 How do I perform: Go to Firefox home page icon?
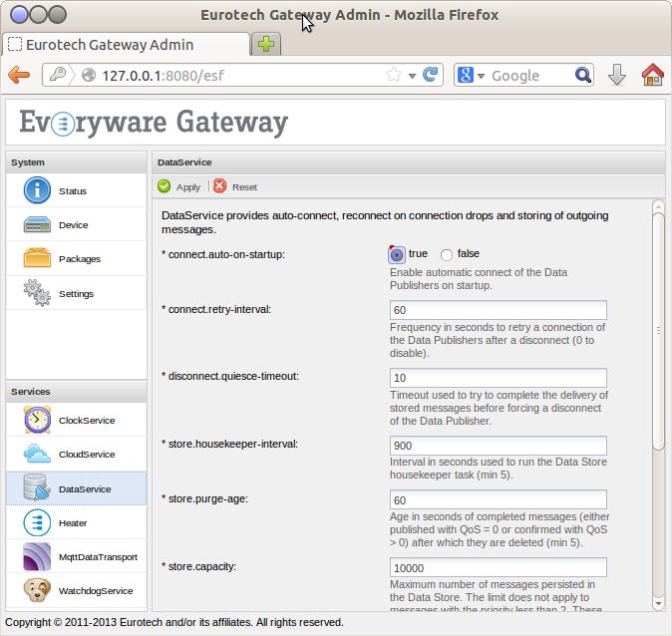point(653,74)
